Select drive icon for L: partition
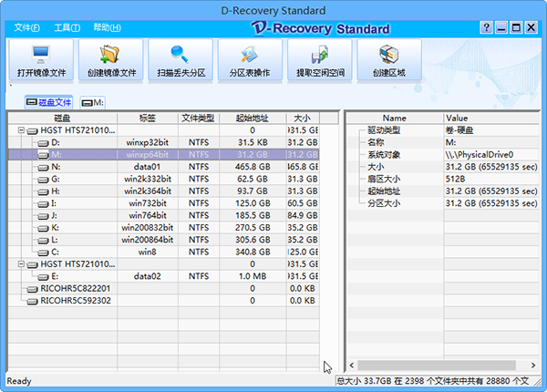 (43, 241)
